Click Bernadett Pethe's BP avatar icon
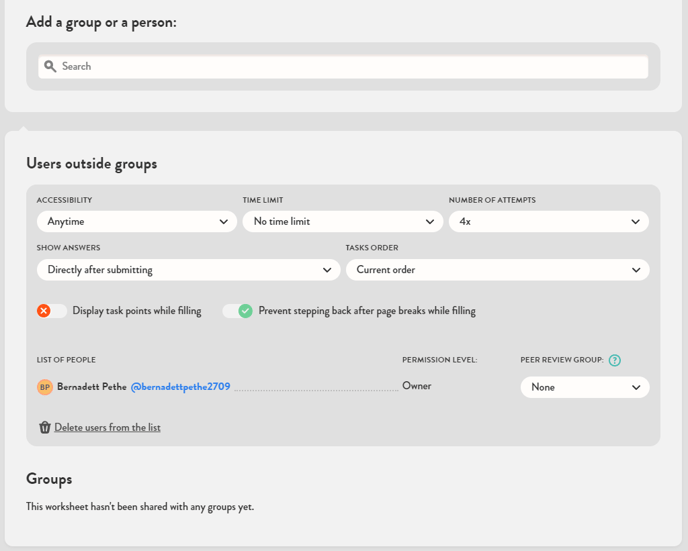688x551 pixels. [x=45, y=387]
